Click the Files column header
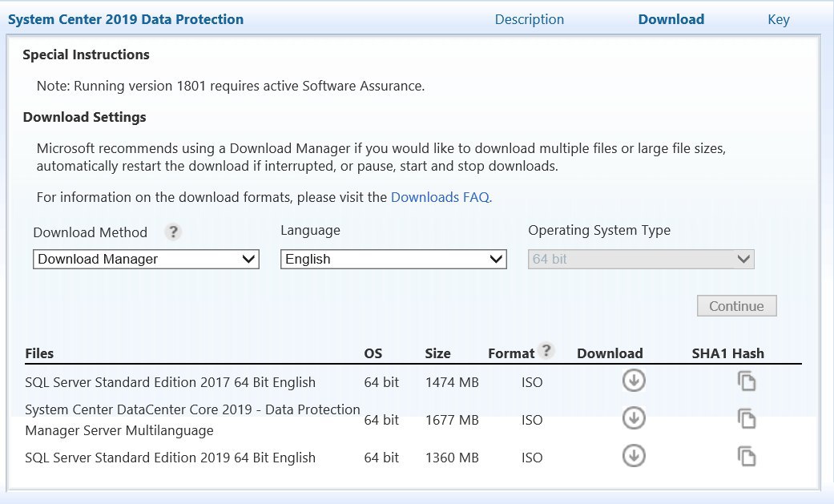Viewport: 834px width, 504px height. (x=39, y=353)
